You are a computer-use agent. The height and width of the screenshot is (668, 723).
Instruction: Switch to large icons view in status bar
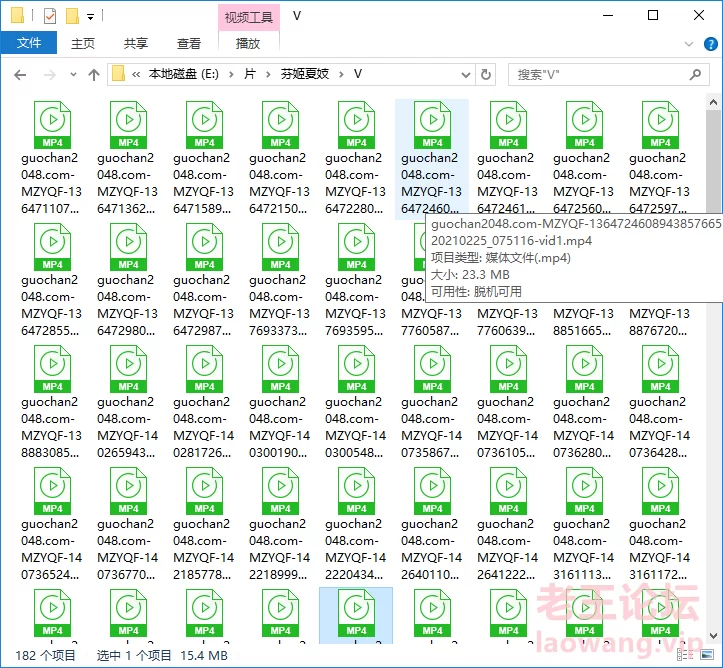[706, 655]
